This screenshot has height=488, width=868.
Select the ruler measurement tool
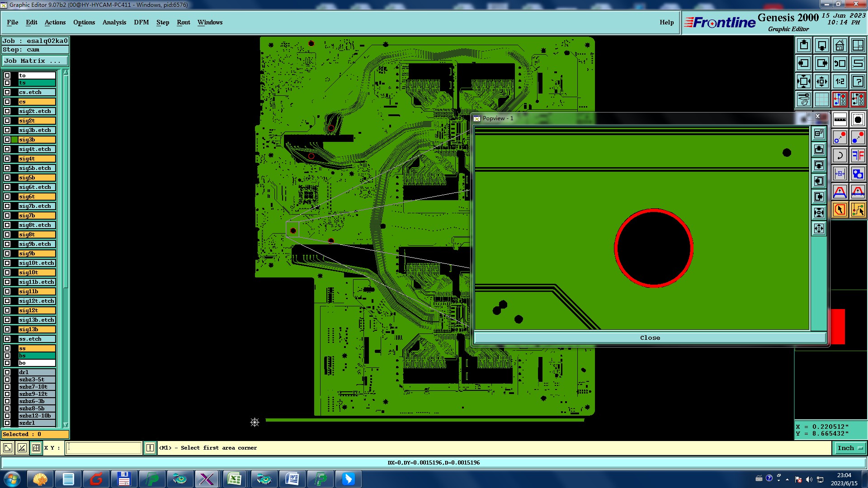click(x=840, y=120)
